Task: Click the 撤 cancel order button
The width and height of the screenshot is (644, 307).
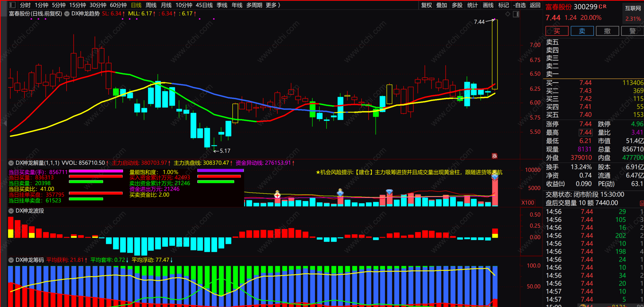Action: (608, 31)
